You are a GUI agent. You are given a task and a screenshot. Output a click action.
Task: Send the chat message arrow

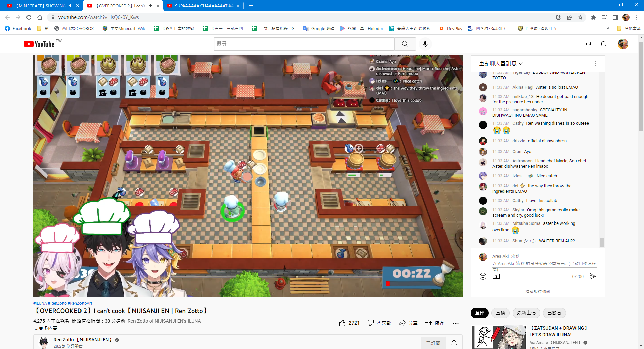(x=593, y=276)
